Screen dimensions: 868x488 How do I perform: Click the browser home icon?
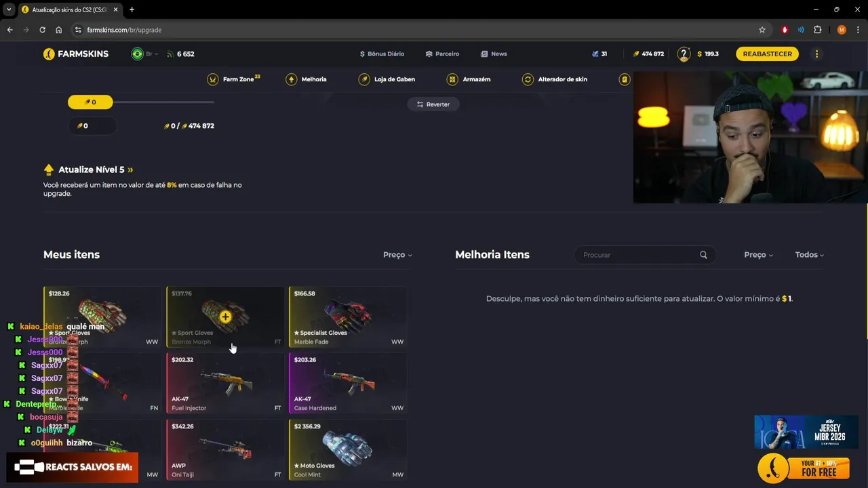tap(59, 30)
